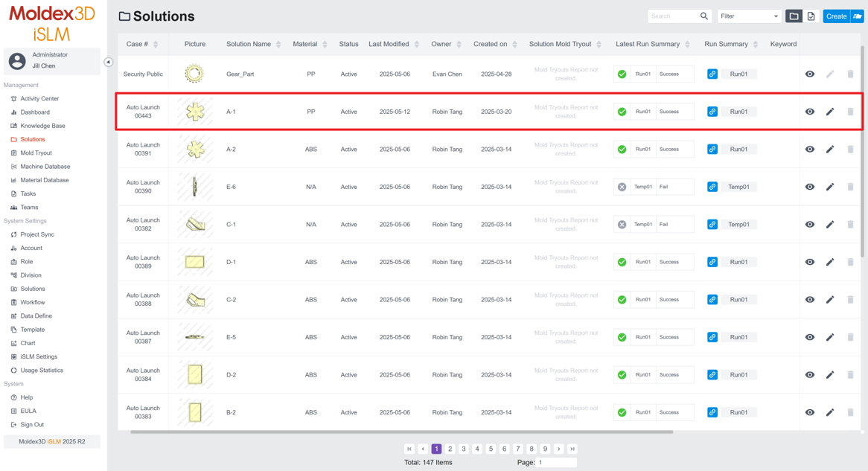The width and height of the screenshot is (868, 471).
Task: Edit the A-2 solution with pencil icon
Action: click(830, 150)
